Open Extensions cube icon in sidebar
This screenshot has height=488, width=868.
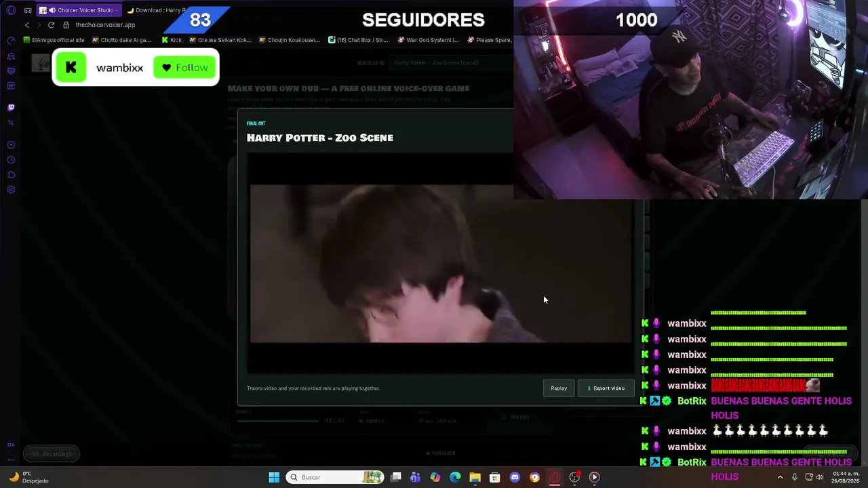click(11, 175)
